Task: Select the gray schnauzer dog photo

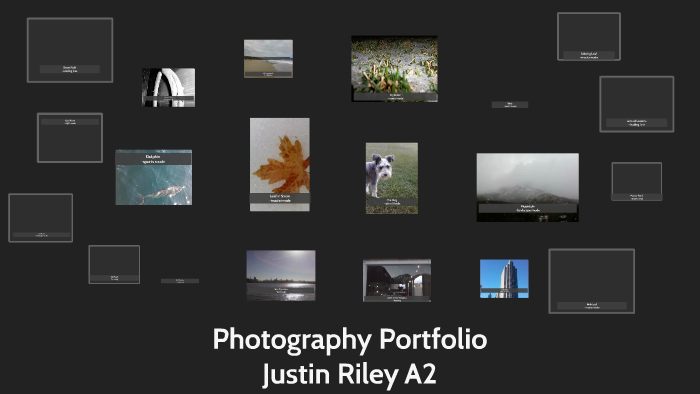Action: click(392, 178)
